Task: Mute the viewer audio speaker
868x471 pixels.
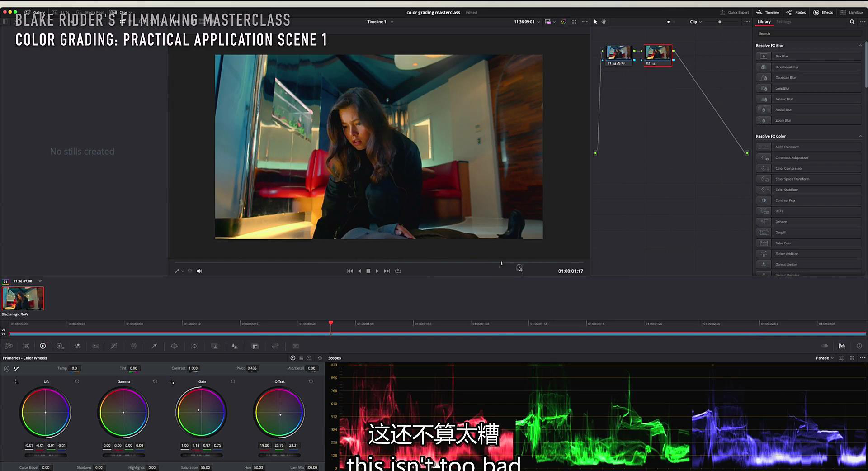Action: point(199,271)
